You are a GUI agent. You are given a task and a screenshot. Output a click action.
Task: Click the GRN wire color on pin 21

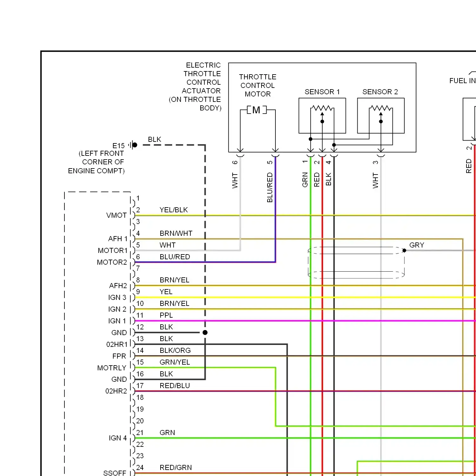click(167, 433)
